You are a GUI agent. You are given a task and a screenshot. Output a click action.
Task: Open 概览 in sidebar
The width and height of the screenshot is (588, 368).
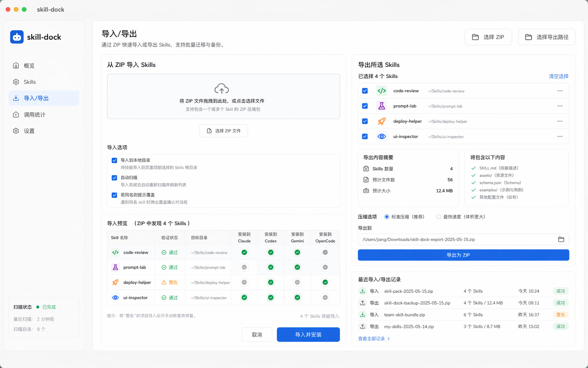tap(44, 66)
